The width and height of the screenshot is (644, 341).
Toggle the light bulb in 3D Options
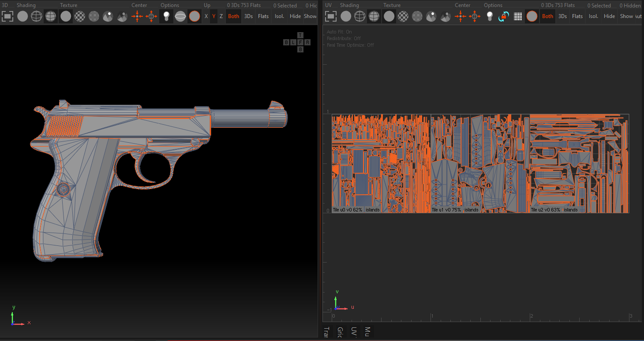(x=166, y=16)
